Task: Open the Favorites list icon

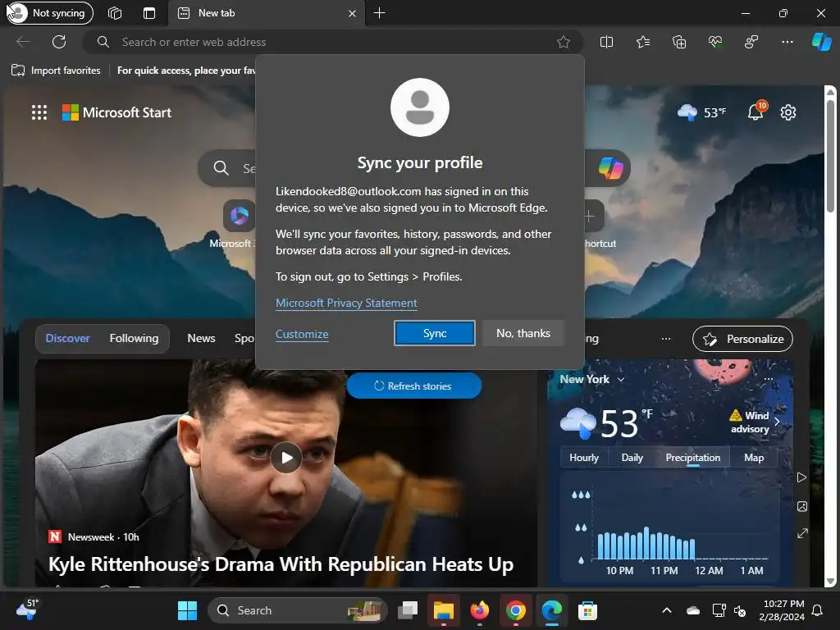Action: coord(643,42)
